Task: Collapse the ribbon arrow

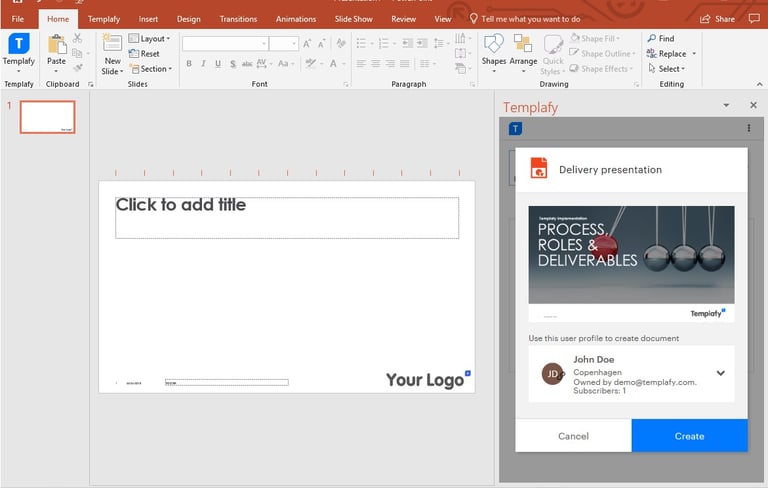Action: [x=759, y=84]
